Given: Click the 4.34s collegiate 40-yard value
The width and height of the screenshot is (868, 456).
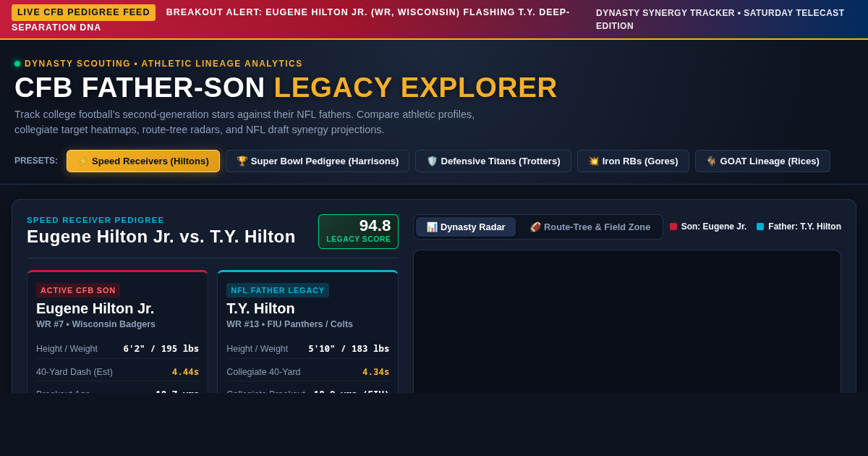Looking at the screenshot, I should [375, 372].
